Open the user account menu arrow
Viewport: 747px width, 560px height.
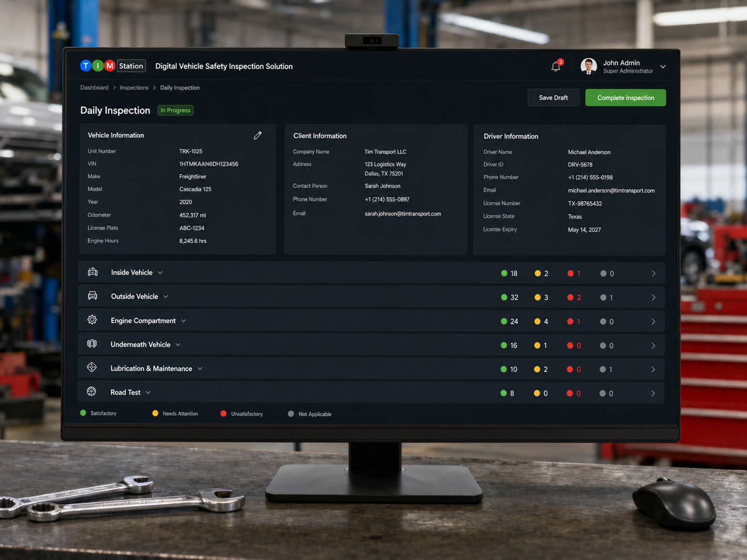click(663, 67)
